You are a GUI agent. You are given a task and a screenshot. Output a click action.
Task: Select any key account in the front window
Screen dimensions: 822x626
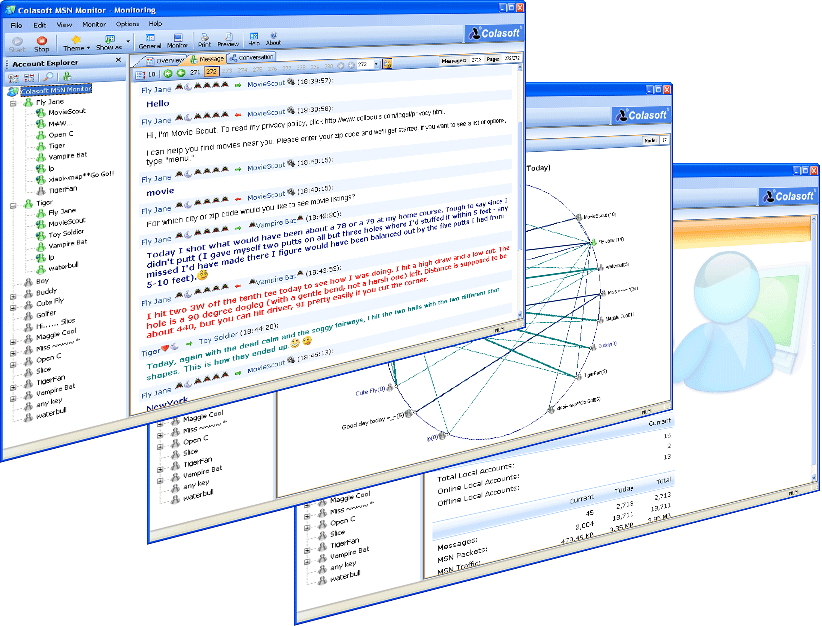(x=49, y=403)
